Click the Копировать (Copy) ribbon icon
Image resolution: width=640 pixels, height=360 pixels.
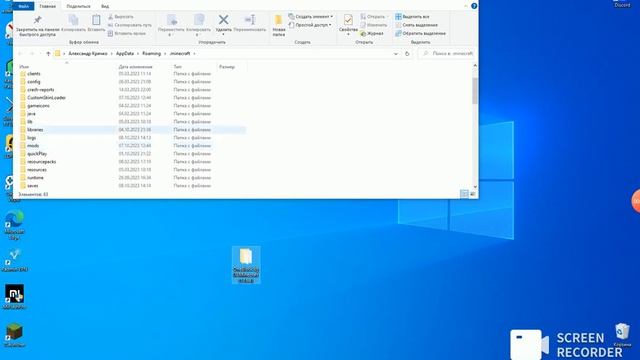[73, 20]
